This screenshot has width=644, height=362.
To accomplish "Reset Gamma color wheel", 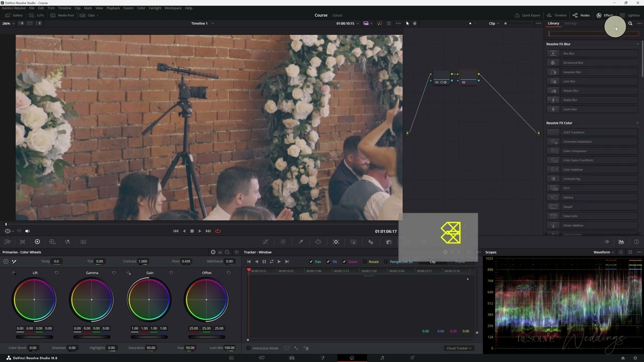I will pos(114,273).
